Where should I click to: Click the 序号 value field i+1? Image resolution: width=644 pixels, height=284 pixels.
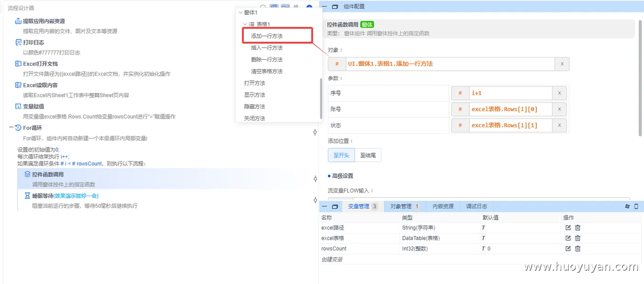pos(511,93)
